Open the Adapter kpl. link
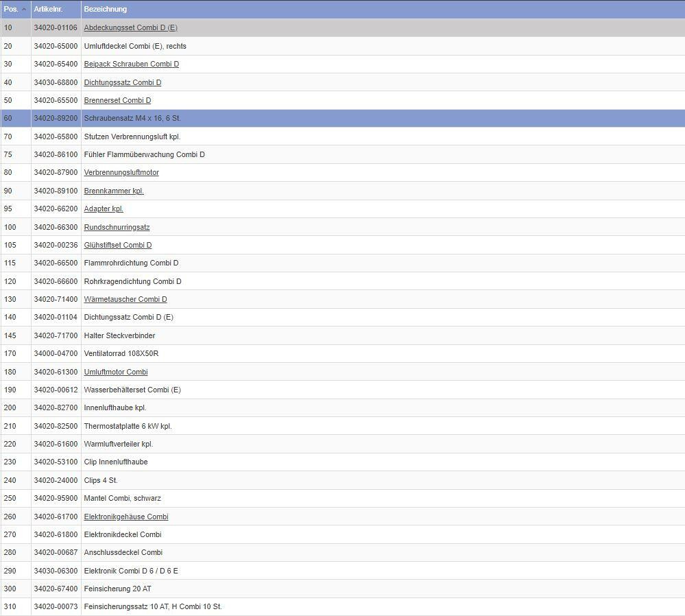The width and height of the screenshot is (685, 616). click(x=104, y=209)
